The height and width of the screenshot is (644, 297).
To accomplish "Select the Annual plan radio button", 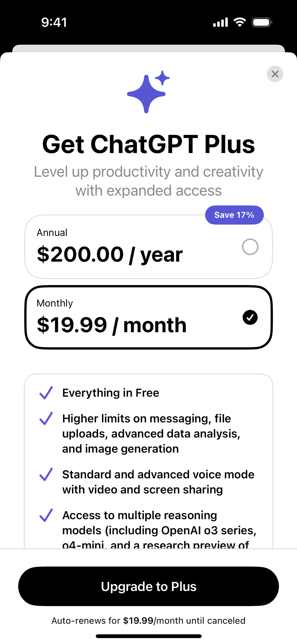I will [250, 247].
